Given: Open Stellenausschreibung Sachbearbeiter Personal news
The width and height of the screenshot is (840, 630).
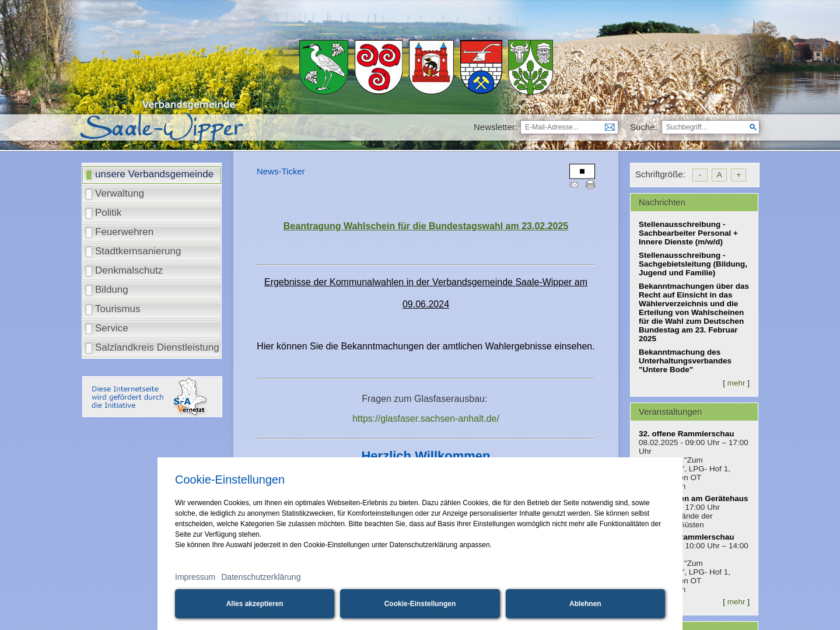Looking at the screenshot, I should tap(688, 233).
